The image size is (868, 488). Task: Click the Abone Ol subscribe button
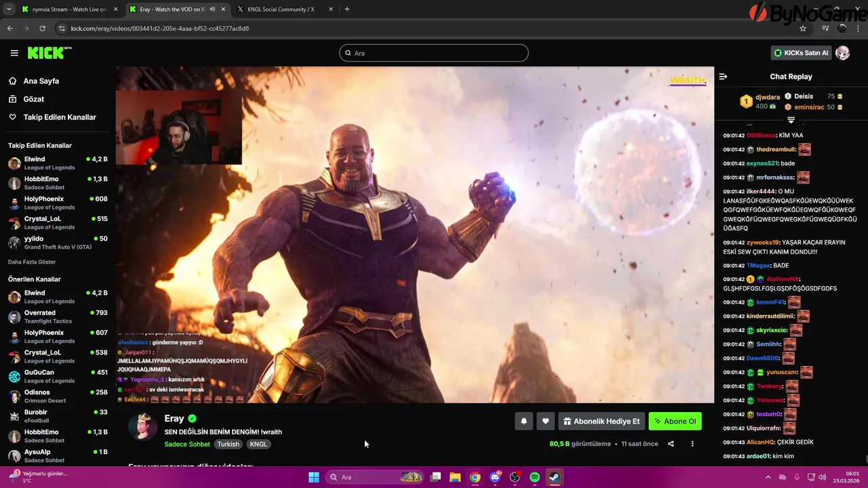pos(675,421)
